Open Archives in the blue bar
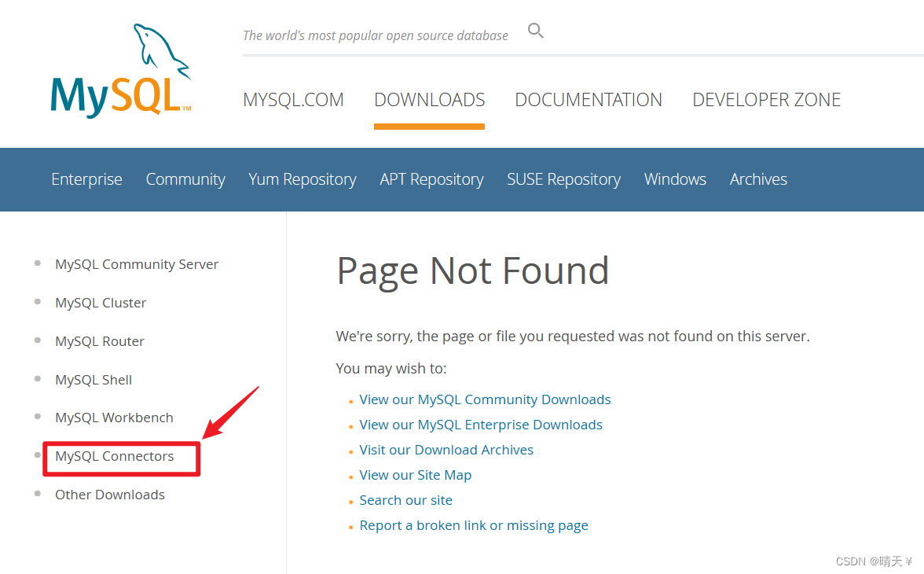924x574 pixels. tap(758, 179)
